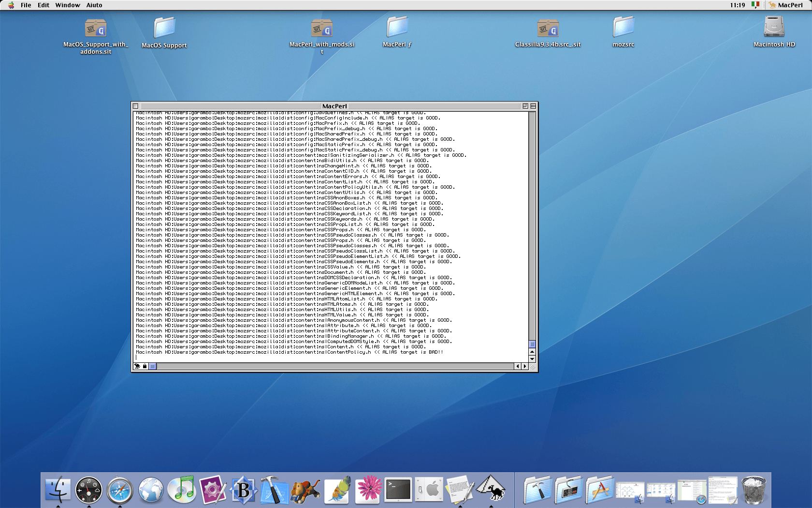Open BBEdit from the Dock
Image resolution: width=812 pixels, height=508 pixels.
(244, 490)
